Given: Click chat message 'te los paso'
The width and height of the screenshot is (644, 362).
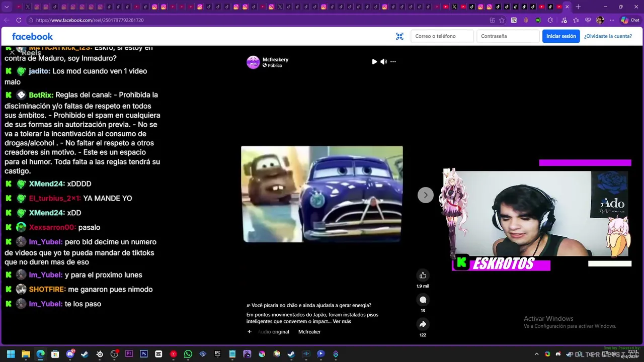Looking at the screenshot, I should (83, 304).
